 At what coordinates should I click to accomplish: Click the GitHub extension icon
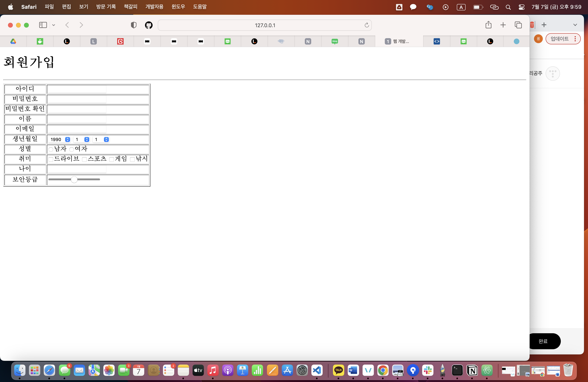[149, 25]
